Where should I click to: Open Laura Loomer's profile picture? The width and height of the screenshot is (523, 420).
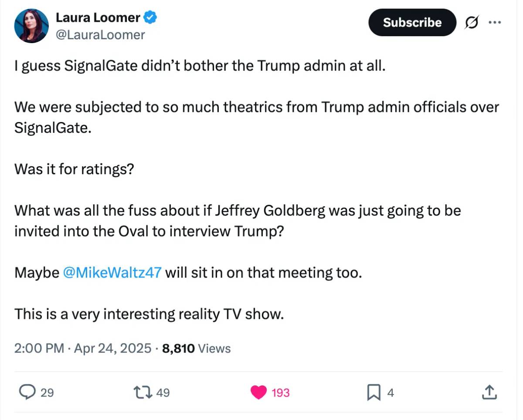[x=31, y=26]
